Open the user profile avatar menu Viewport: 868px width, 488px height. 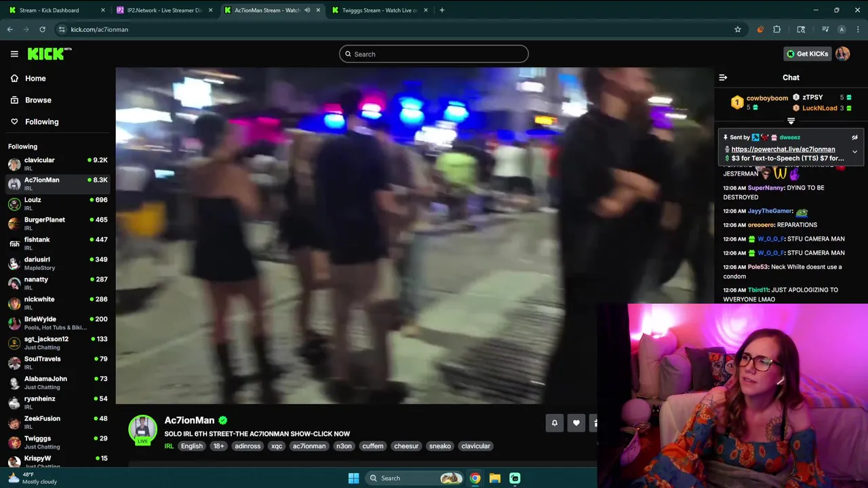pos(843,54)
